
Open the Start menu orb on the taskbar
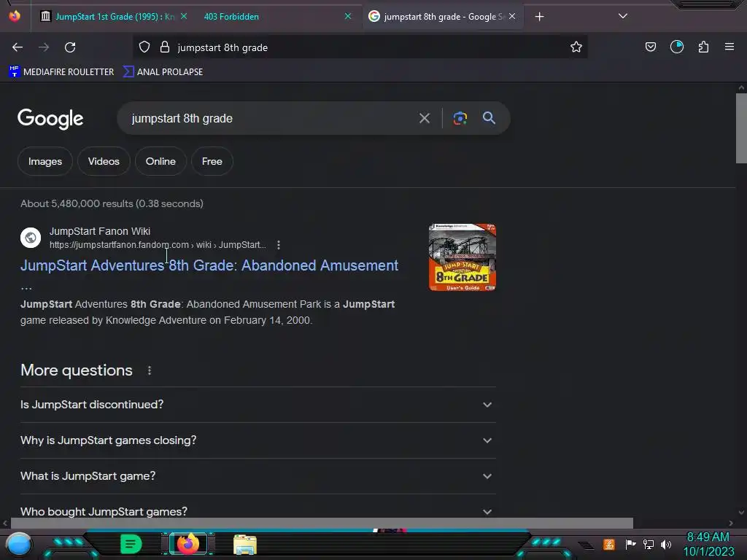19,544
